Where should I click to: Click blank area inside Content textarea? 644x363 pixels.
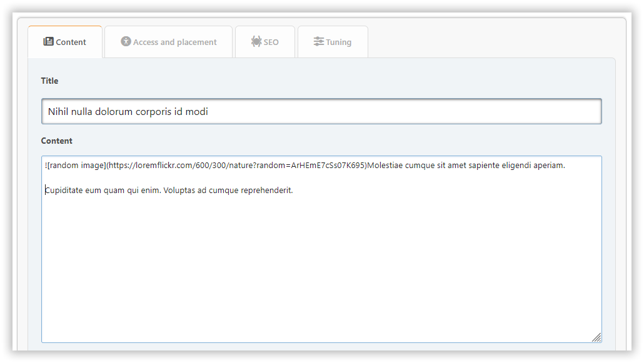tap(321, 269)
